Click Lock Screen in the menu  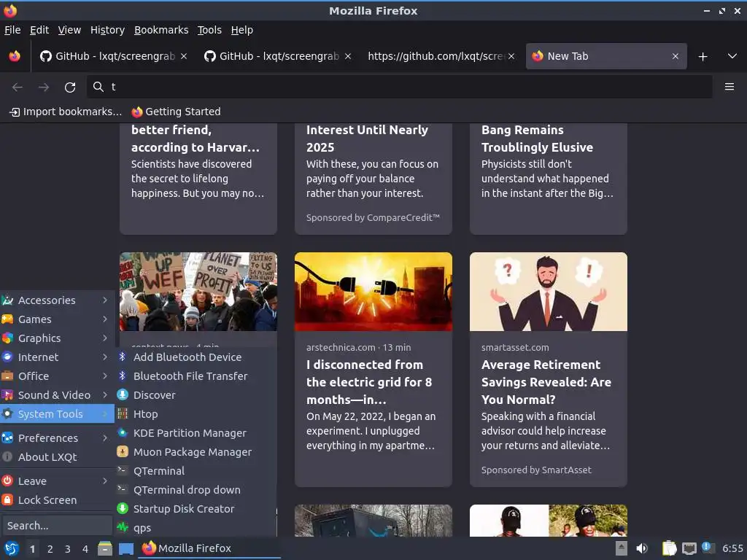pyautogui.click(x=56, y=500)
